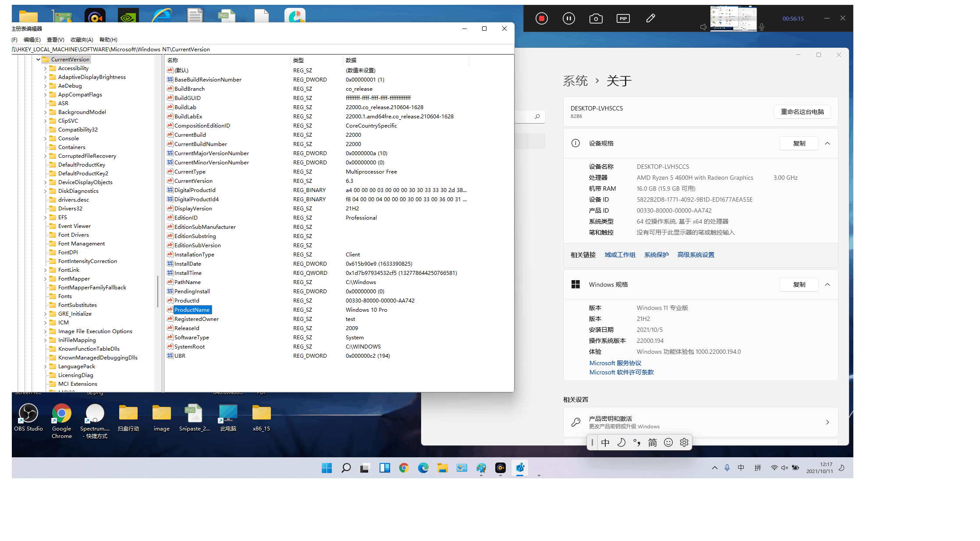Toggle the Chinese/English mode on the IME bar

[x=605, y=442]
